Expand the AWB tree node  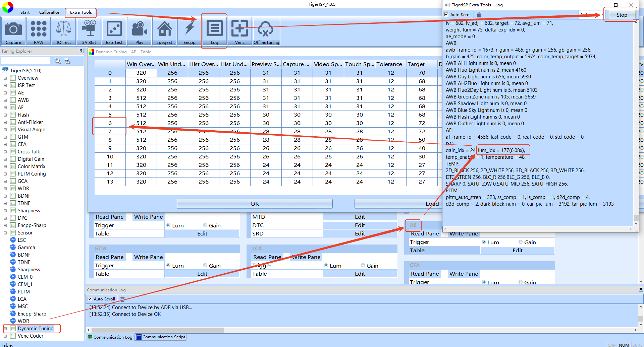5,100
